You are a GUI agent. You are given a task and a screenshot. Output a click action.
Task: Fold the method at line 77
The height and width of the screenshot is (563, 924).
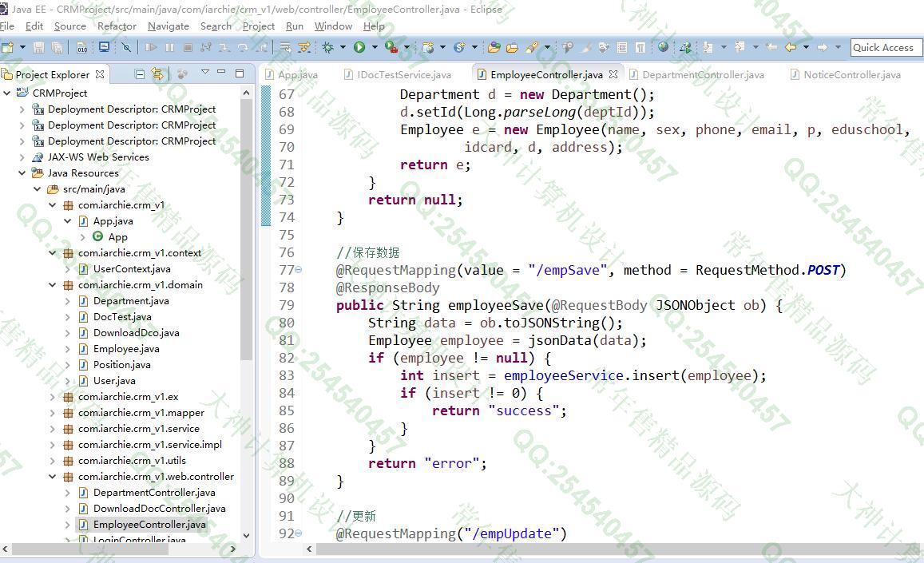298,269
